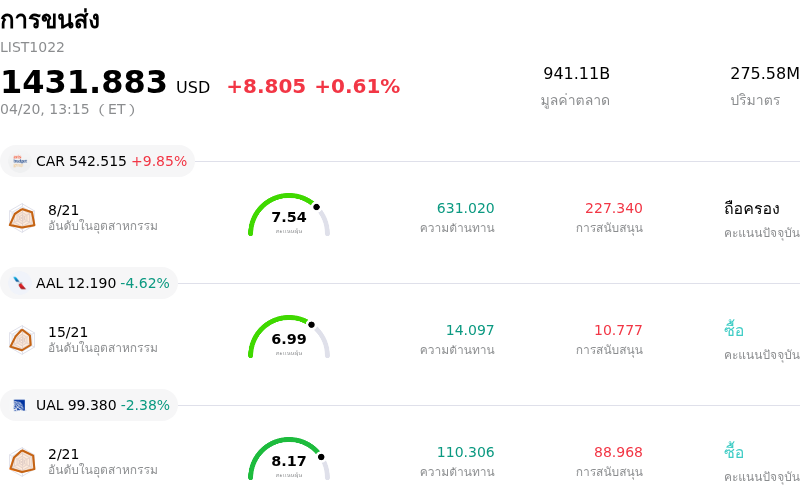800x499 pixels.
Task: Click the การขนส่ง sector title
Action: [50, 20]
